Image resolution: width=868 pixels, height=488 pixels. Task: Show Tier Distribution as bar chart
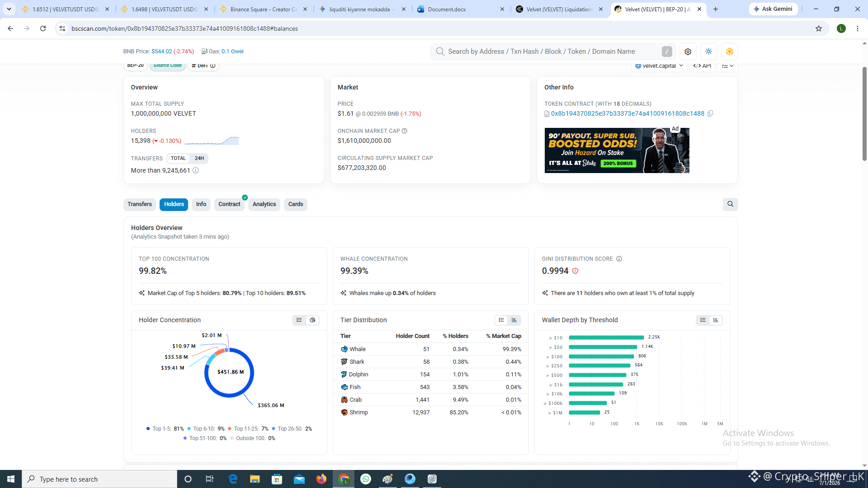[x=514, y=320]
